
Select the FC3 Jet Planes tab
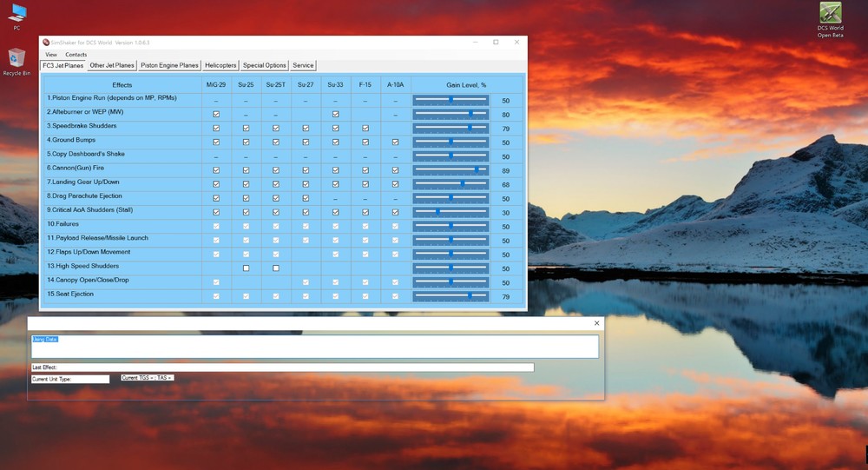point(63,65)
